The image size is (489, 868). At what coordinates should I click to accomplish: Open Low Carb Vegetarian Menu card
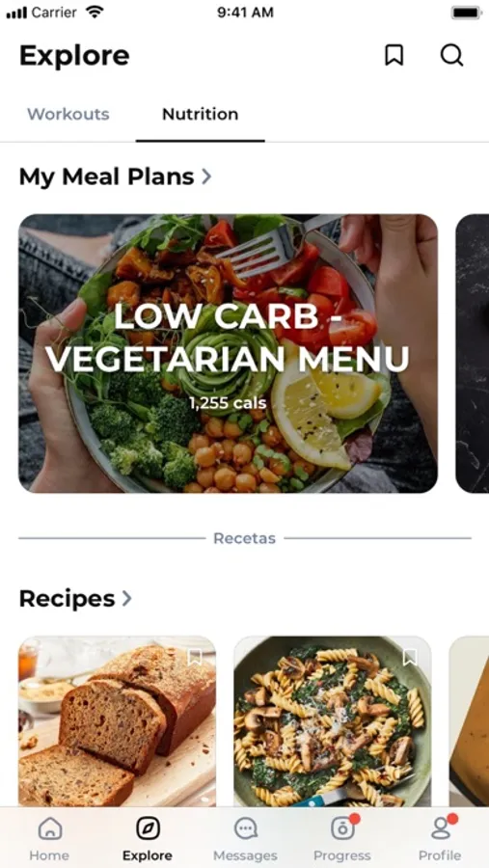[x=229, y=353]
